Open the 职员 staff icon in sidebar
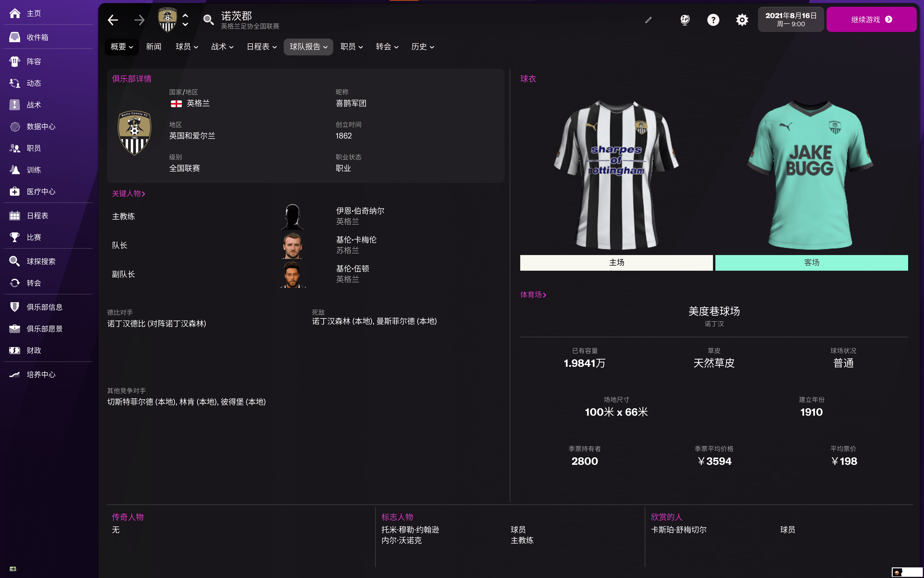Image resolution: width=924 pixels, height=578 pixels. tap(14, 148)
